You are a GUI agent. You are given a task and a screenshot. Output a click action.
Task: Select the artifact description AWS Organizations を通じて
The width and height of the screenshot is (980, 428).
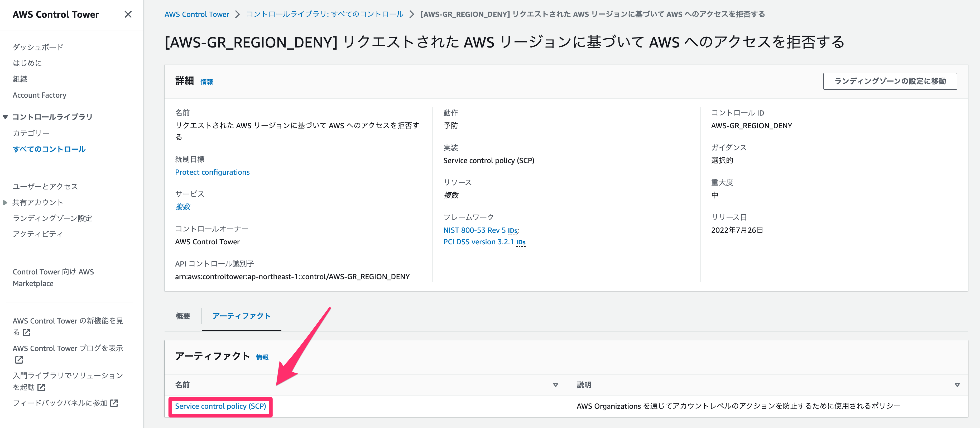738,406
